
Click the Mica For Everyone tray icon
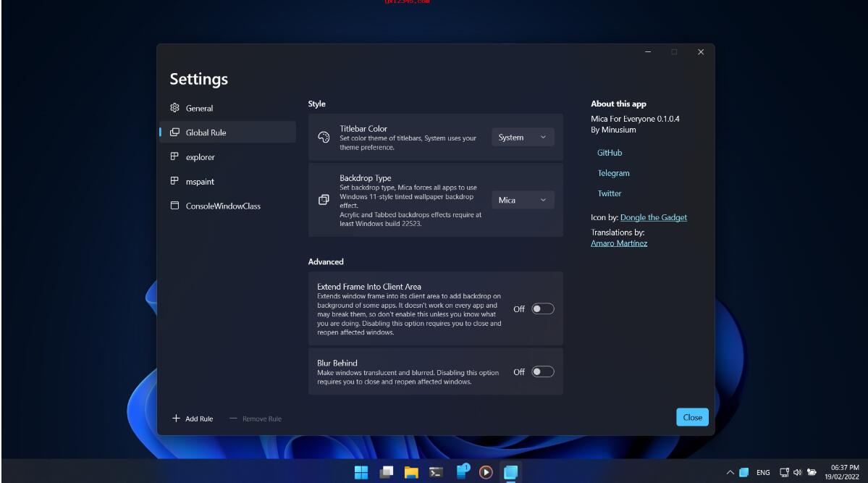click(x=744, y=472)
